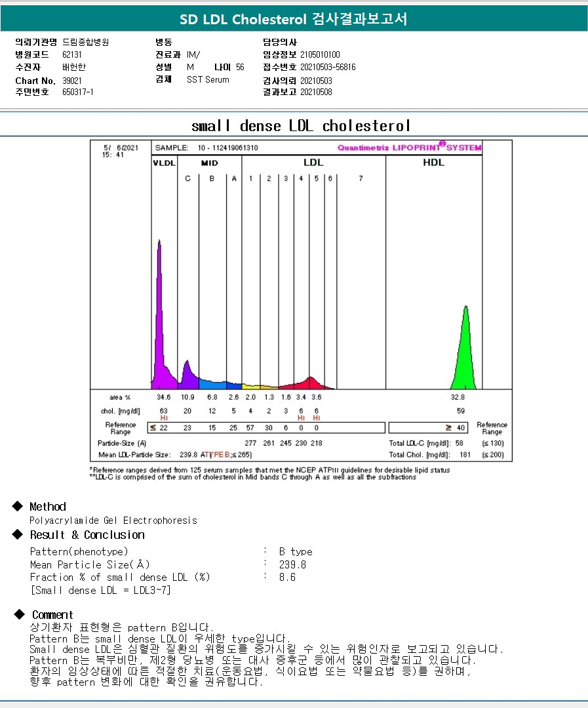Click the 'Method' section heading
Screen dimensions: 588x708
(47, 507)
